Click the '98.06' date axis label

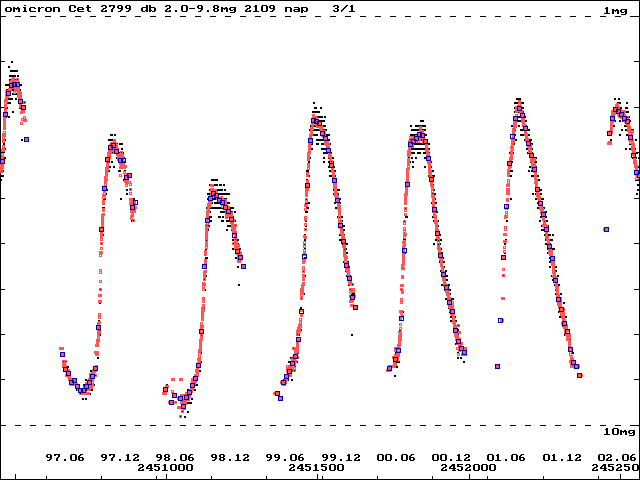tap(175, 458)
